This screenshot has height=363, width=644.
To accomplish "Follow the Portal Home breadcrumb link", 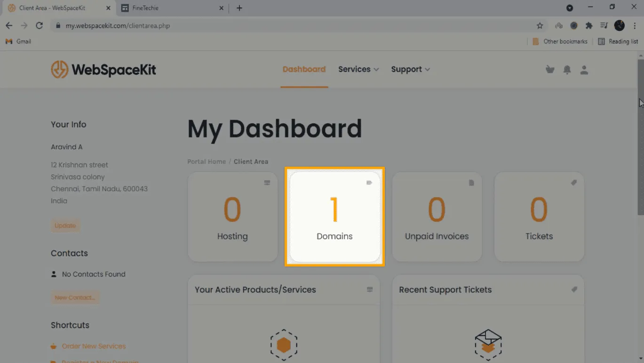I will pos(207,161).
